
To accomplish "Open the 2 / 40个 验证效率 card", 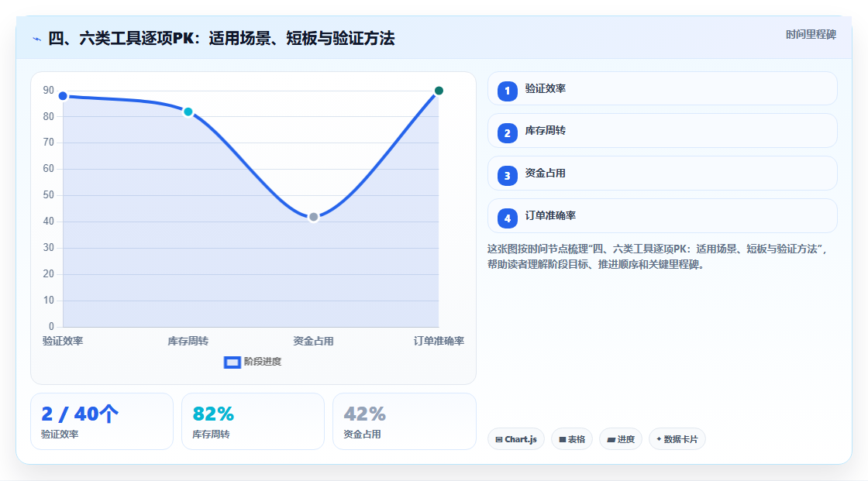I will pos(102,421).
